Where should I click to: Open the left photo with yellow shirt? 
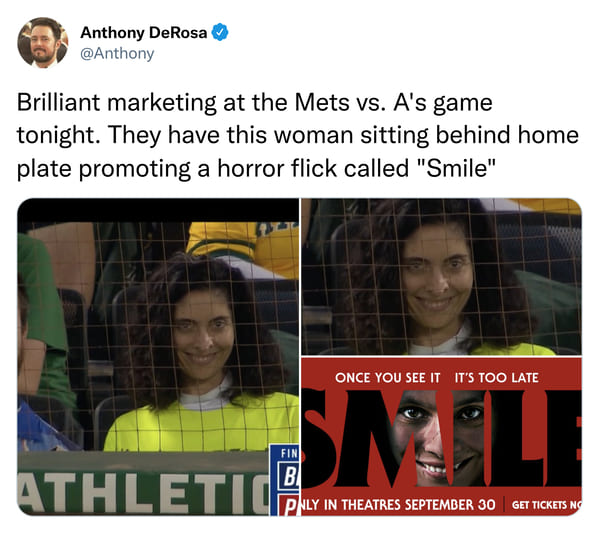(158, 357)
